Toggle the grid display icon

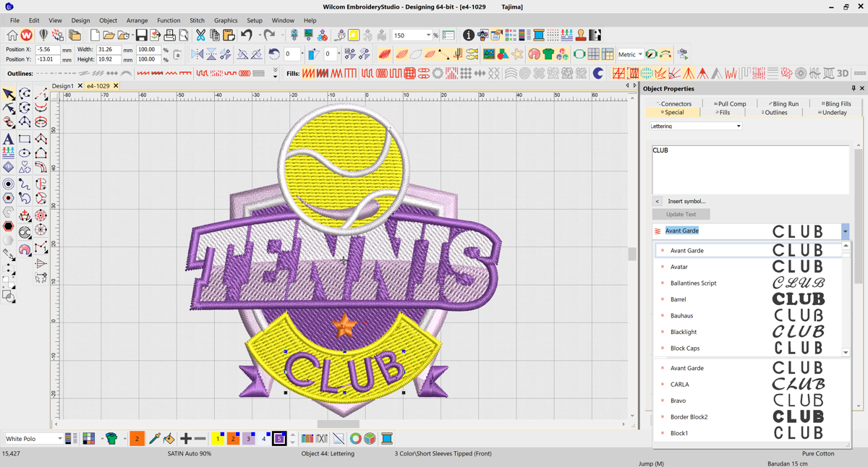coord(593,54)
